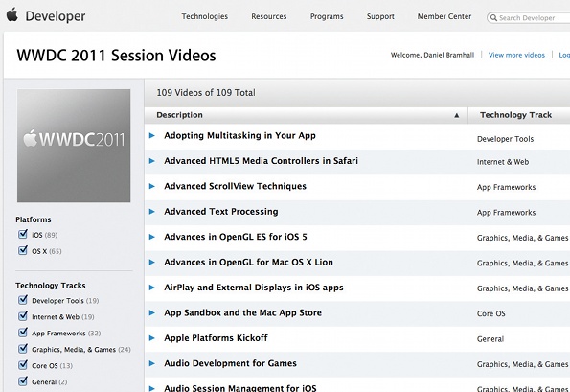The height and width of the screenshot is (392, 570).
Task: Click App Frameworks cell in Advanced Text Processing row
Action: point(506,213)
